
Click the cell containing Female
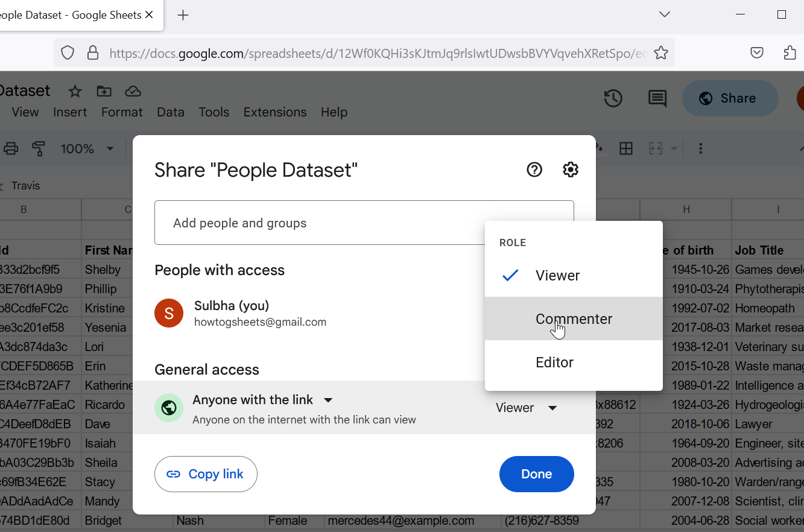(x=294, y=521)
